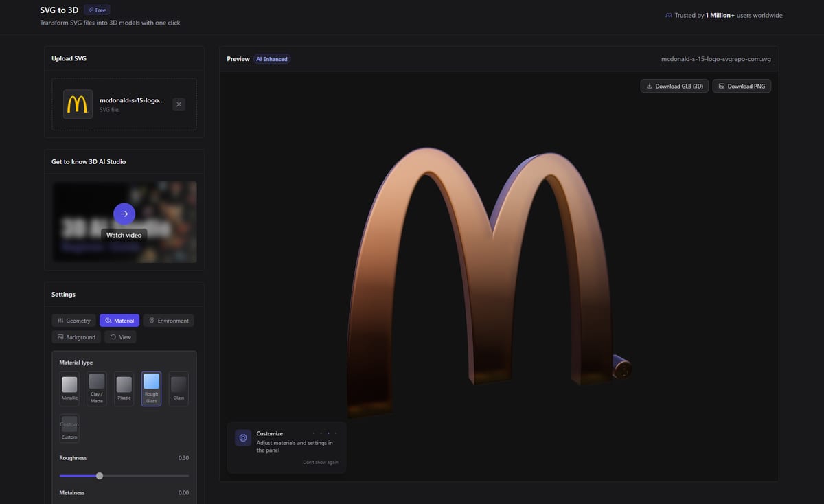
Task: Click the Watch video label
Action: (124, 235)
